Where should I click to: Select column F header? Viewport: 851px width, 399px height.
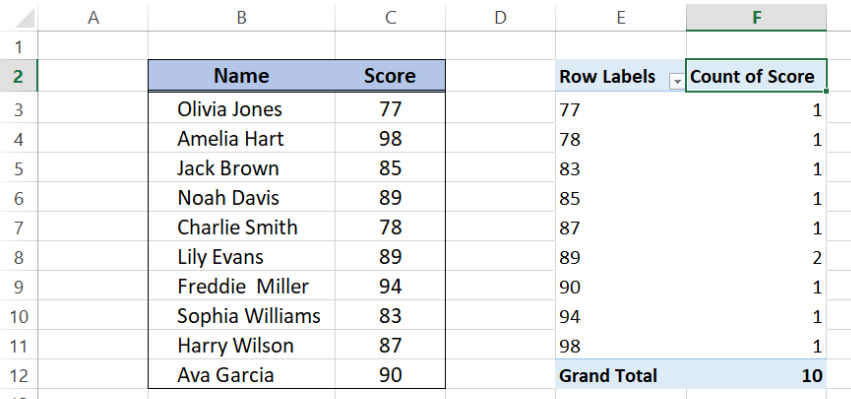tap(757, 17)
